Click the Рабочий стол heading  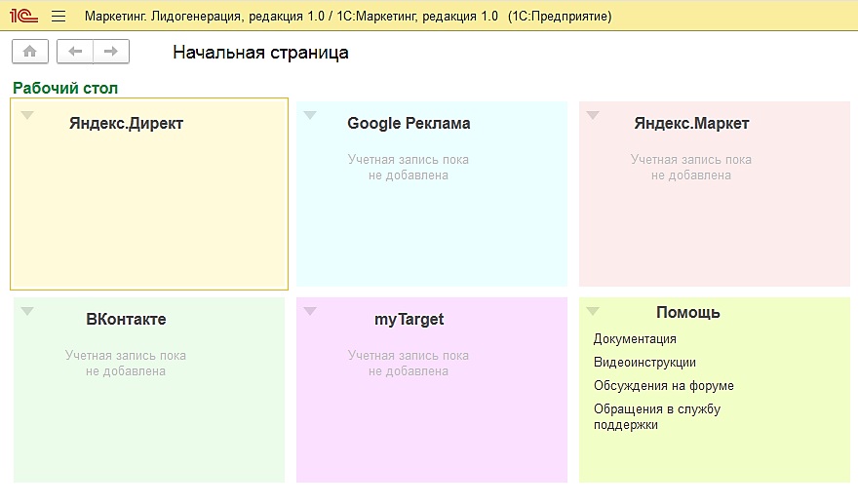[65, 88]
